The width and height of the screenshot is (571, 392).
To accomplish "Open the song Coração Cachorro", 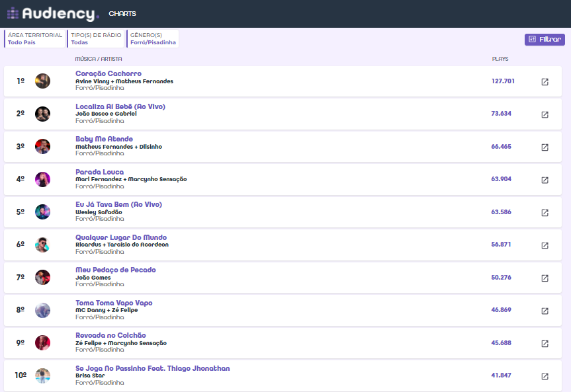I will click(109, 73).
